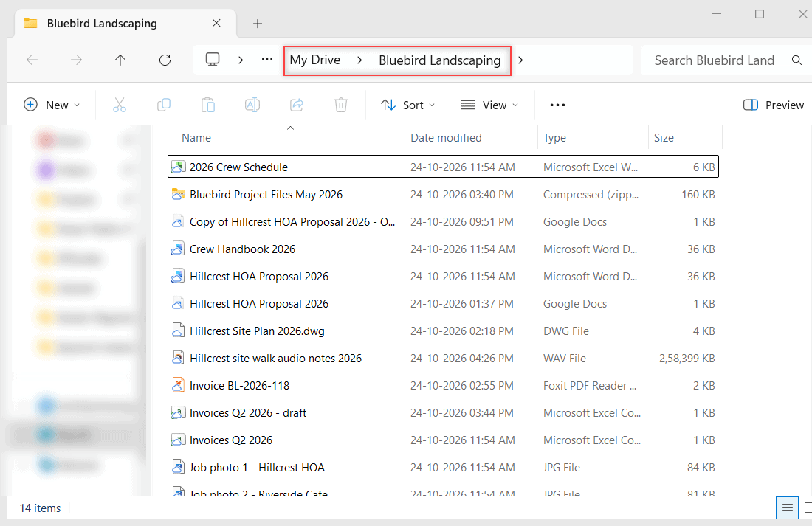This screenshot has width=812, height=526.
Task: Click the 24-10-2026 02:55 PM date cell
Action: tap(462, 386)
